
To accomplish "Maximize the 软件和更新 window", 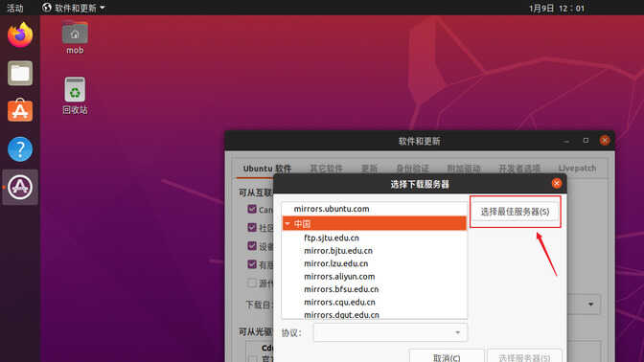I will [x=586, y=141].
